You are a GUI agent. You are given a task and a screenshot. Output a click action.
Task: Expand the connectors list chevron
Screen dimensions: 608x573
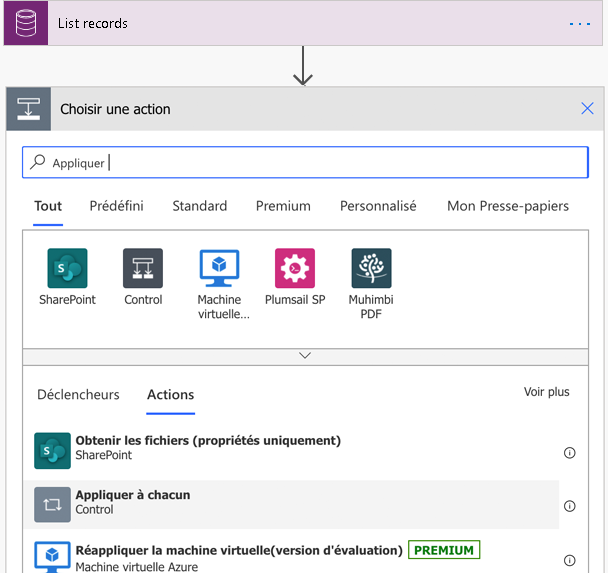tap(305, 356)
